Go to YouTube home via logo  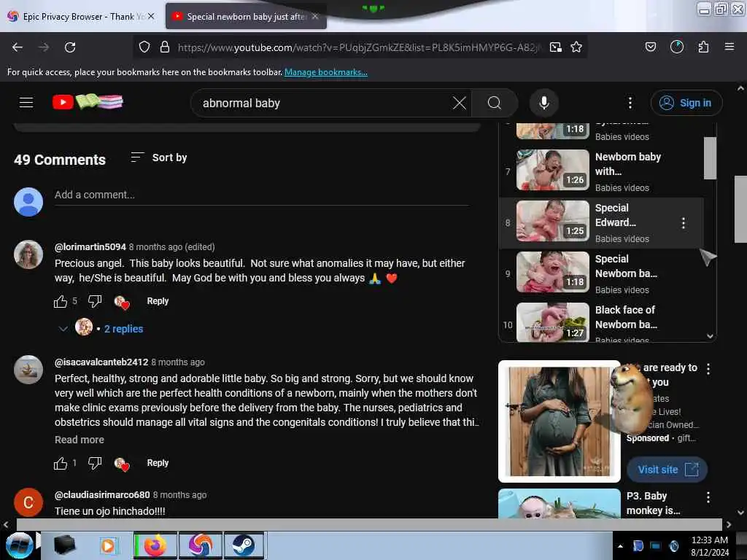[88, 102]
